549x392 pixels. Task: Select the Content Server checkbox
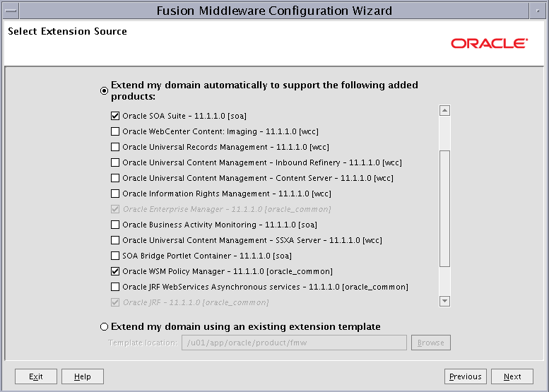pos(115,178)
